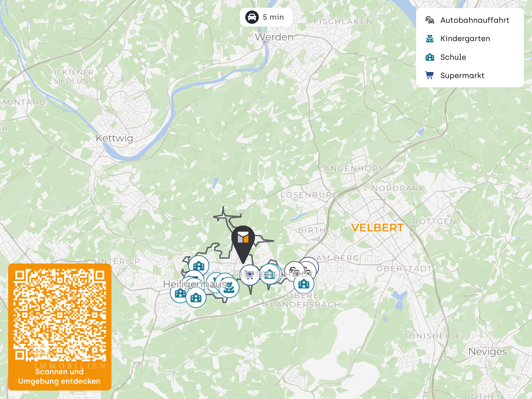Click the Werden town label
Screen dimensions: 532x399
coord(274,37)
